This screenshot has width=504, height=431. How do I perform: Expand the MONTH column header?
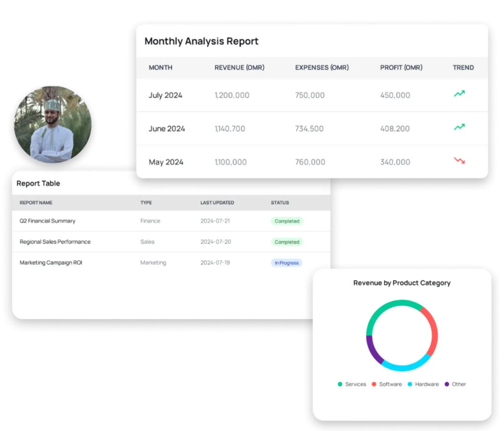[x=160, y=67]
